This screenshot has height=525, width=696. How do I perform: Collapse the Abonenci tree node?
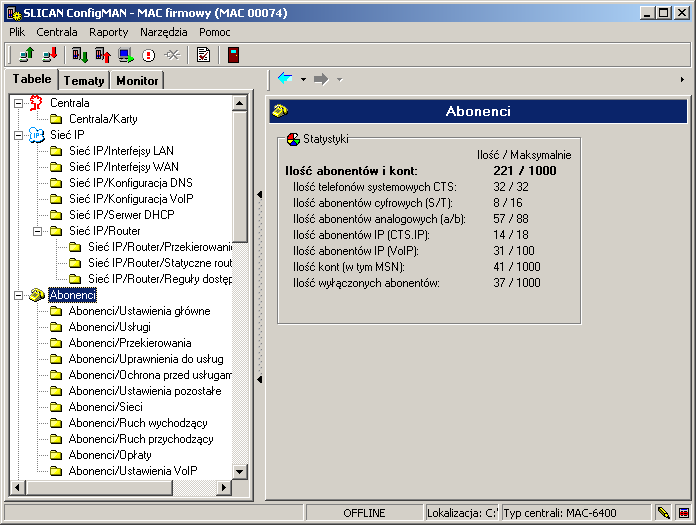click(x=18, y=295)
